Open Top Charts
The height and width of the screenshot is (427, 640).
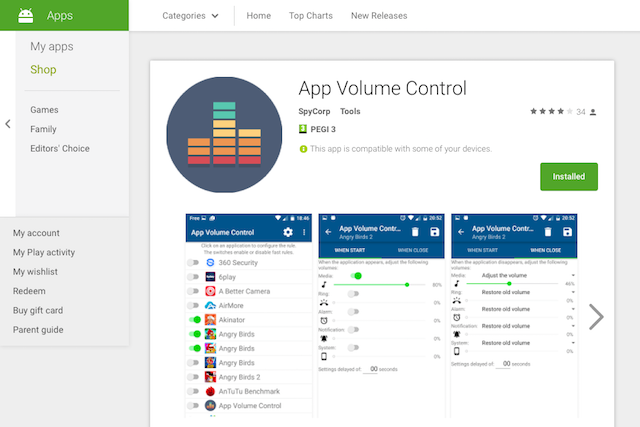click(311, 16)
